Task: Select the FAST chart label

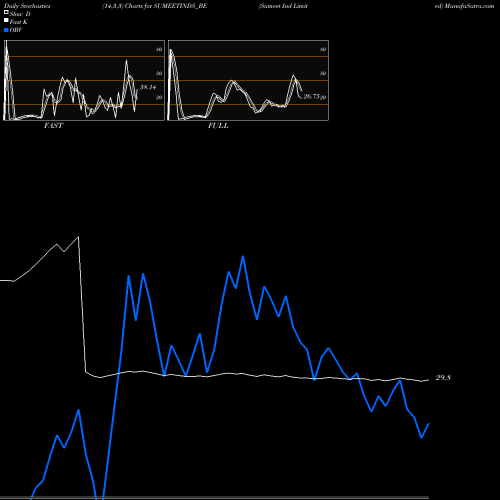Action: pos(53,126)
